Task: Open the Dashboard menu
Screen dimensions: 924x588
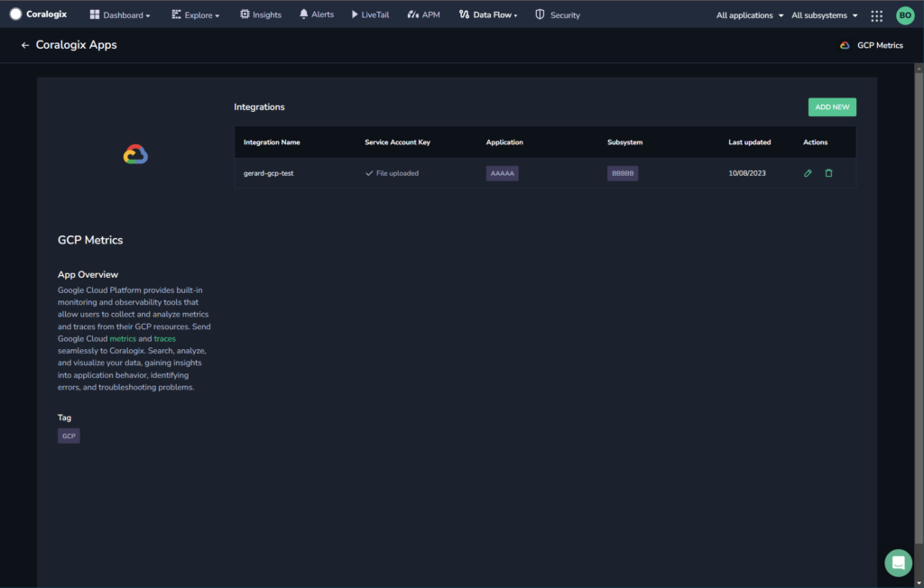Action: coord(120,14)
